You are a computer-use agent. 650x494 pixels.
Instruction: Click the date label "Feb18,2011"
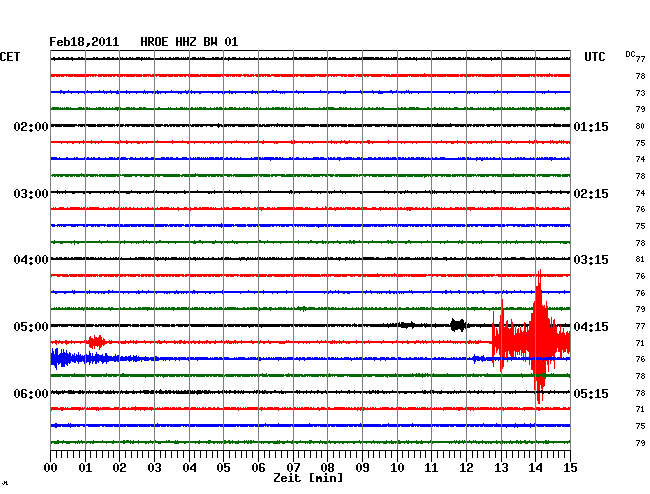[x=84, y=42]
